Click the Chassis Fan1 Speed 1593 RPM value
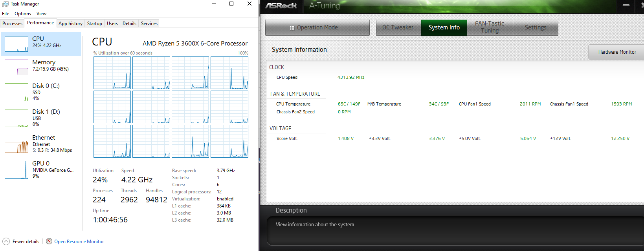Image resolution: width=644 pixels, height=251 pixels. [x=622, y=104]
